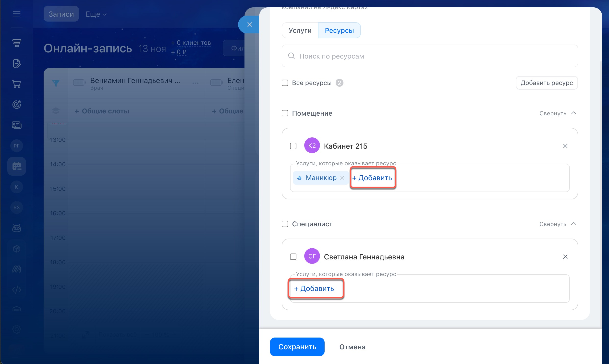Collapse the Помещение section

(x=557, y=113)
